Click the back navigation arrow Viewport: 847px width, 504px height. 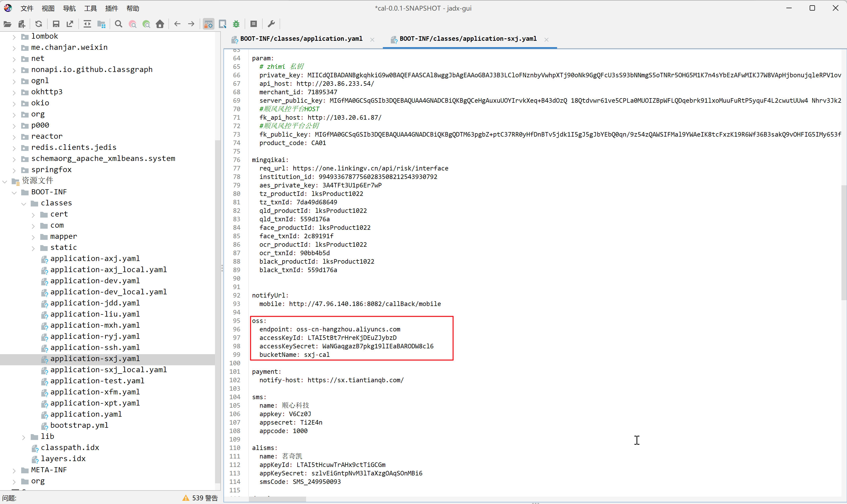(177, 24)
